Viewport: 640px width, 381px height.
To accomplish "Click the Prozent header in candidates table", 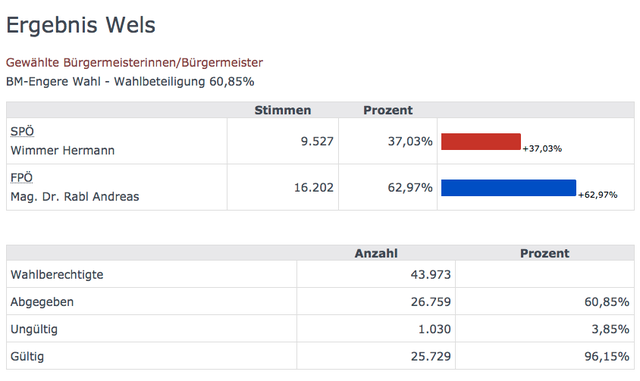I will coord(388,110).
